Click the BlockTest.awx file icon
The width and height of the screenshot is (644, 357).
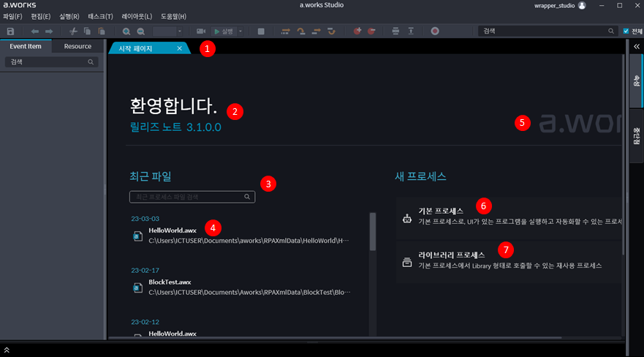pos(137,288)
